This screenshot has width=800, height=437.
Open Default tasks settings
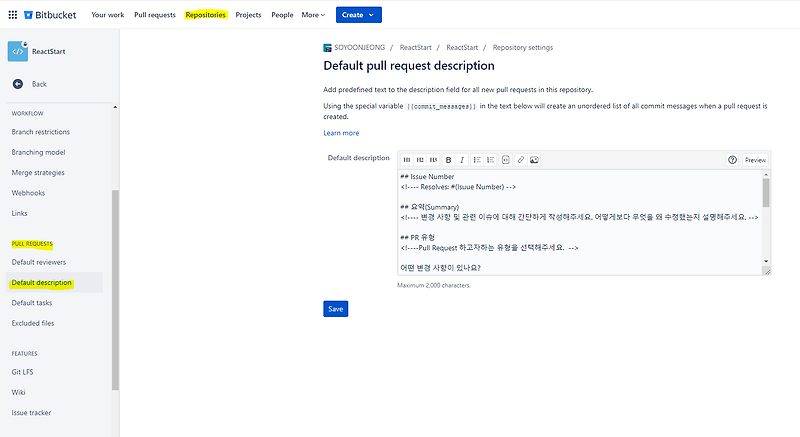click(x=32, y=303)
